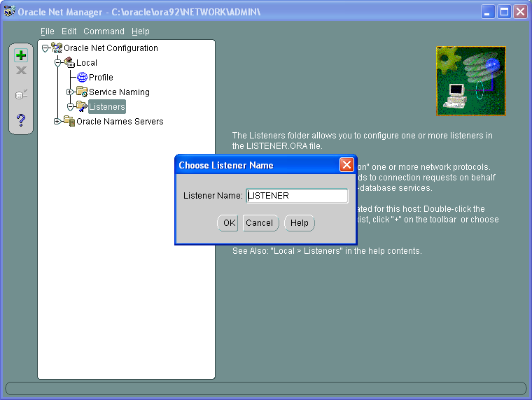
Task: Click the gray X Delete toolbar icon
Action: click(21, 71)
